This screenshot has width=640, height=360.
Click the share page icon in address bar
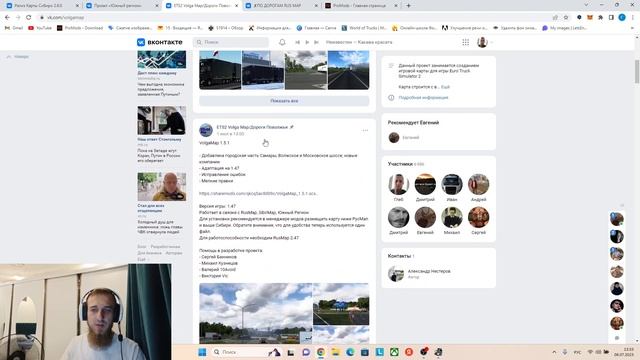(x=555, y=18)
